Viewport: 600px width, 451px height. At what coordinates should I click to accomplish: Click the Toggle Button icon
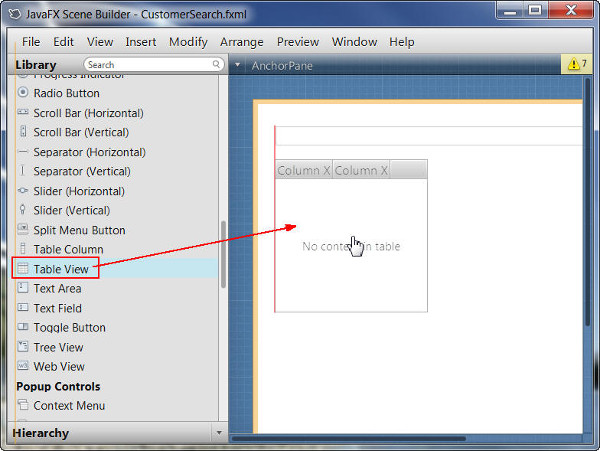(23, 327)
